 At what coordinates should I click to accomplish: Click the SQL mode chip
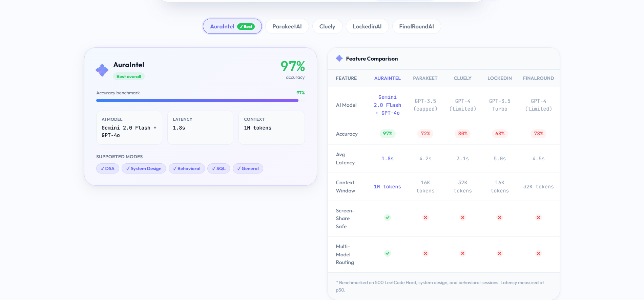(219, 168)
